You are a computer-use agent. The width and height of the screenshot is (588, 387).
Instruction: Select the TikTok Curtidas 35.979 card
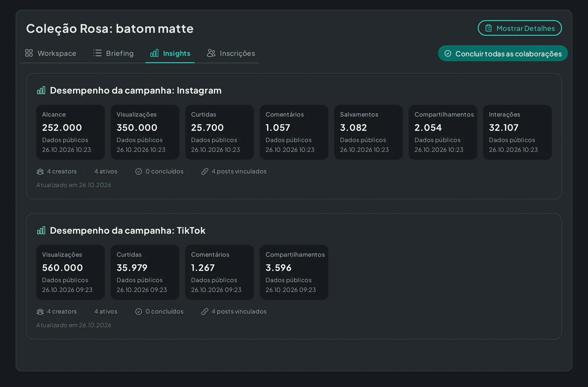[x=145, y=272]
